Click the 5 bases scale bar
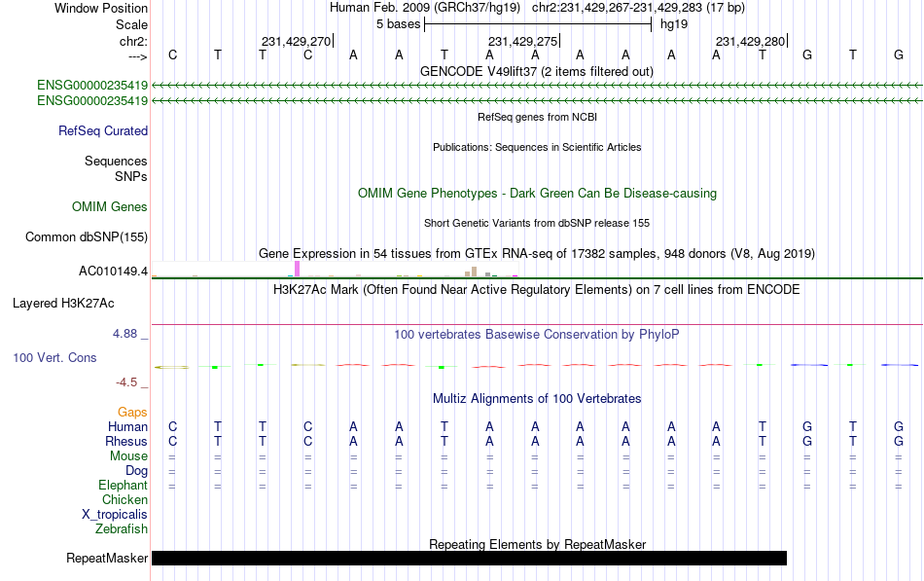 (x=538, y=24)
